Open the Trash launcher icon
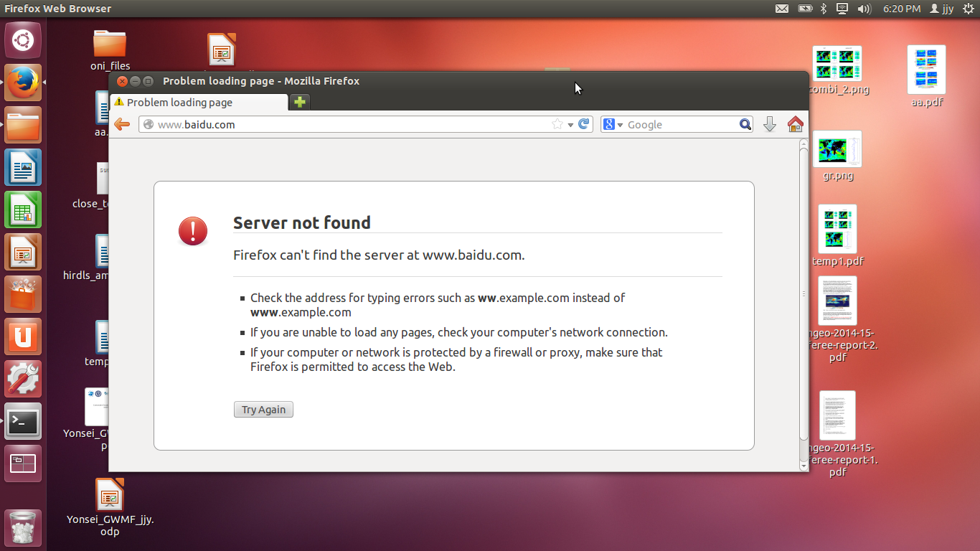980x551 pixels. (x=23, y=527)
